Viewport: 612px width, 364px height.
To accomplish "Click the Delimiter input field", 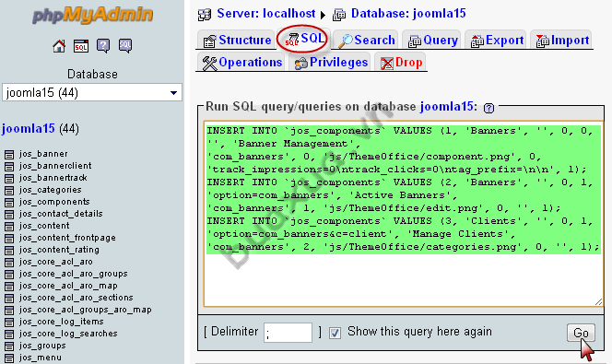I will tap(288, 333).
